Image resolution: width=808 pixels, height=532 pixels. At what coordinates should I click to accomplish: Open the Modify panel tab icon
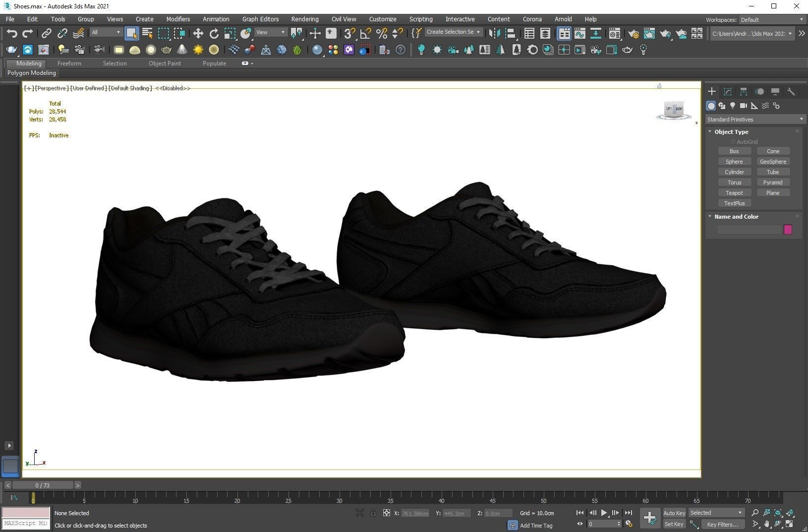pos(728,92)
